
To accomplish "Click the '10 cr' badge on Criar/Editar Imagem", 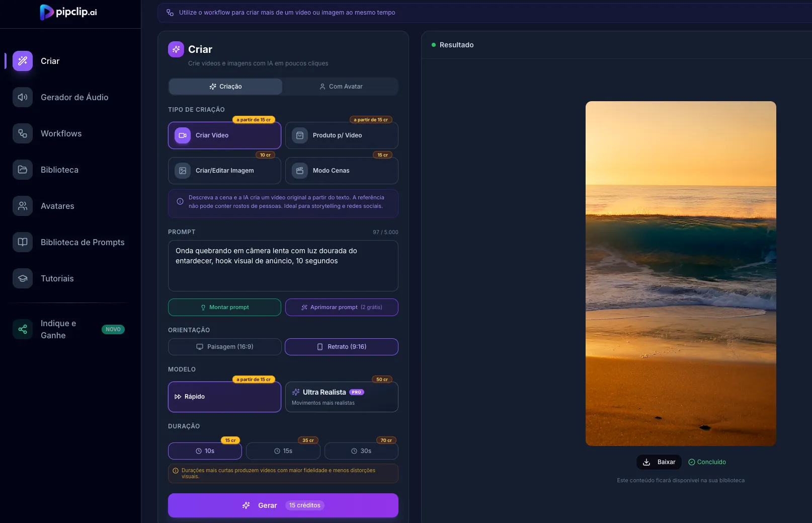I will click(265, 155).
